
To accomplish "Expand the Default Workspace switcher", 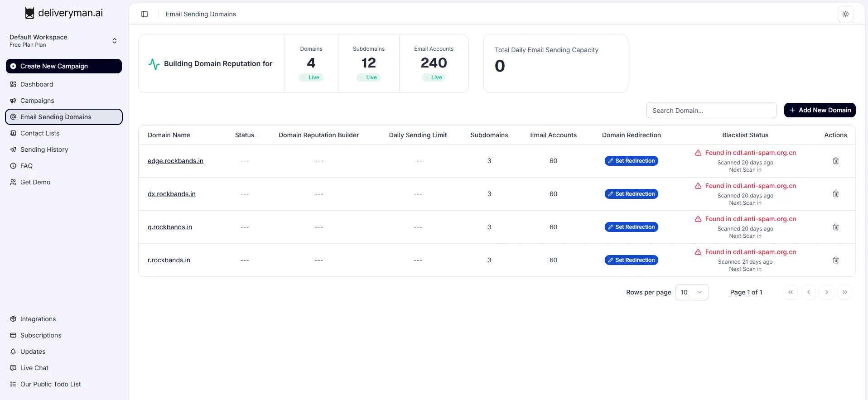I will (63, 41).
